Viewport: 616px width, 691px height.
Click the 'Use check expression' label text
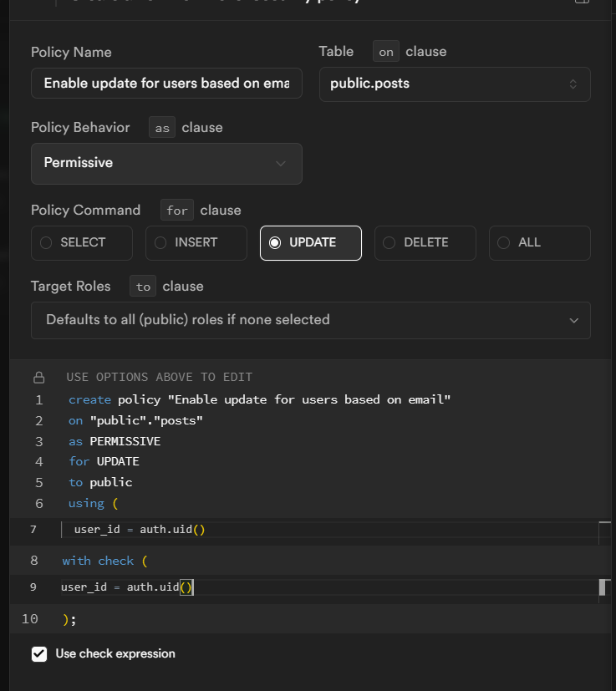115,653
